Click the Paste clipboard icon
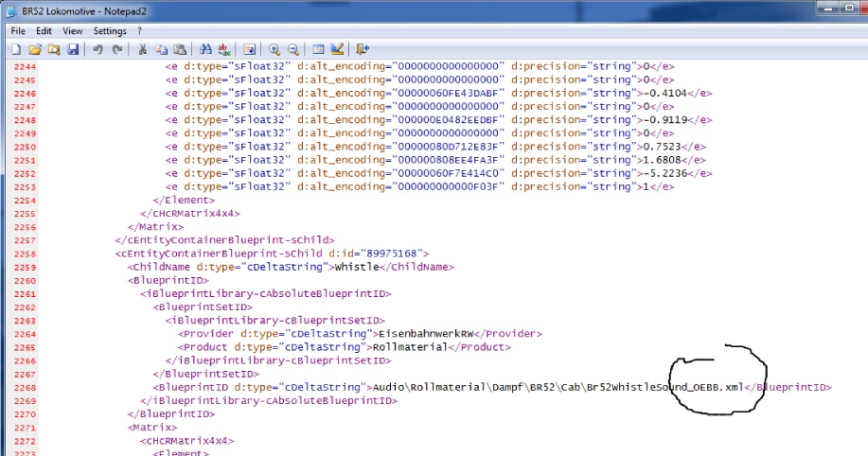868x456 pixels. tap(178, 49)
